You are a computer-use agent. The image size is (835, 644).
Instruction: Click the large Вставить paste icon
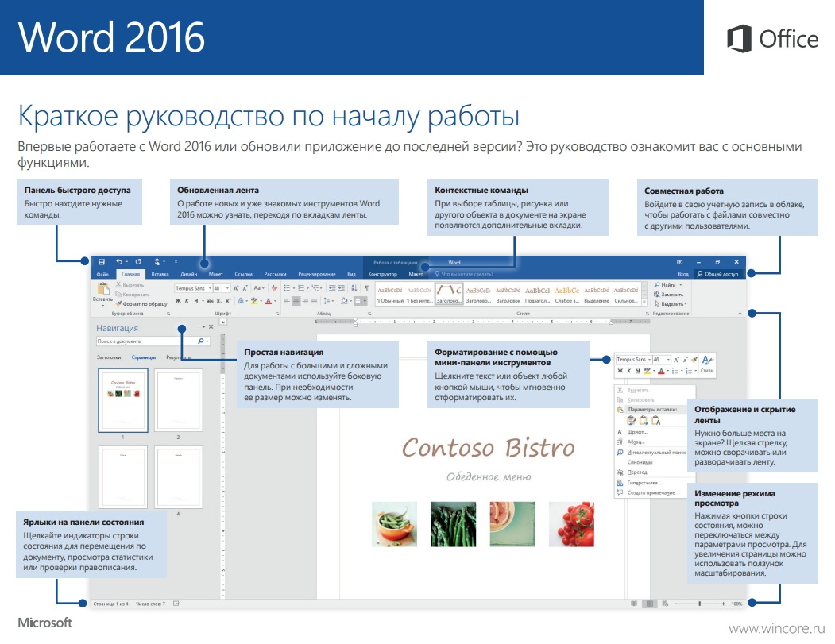[x=102, y=288]
